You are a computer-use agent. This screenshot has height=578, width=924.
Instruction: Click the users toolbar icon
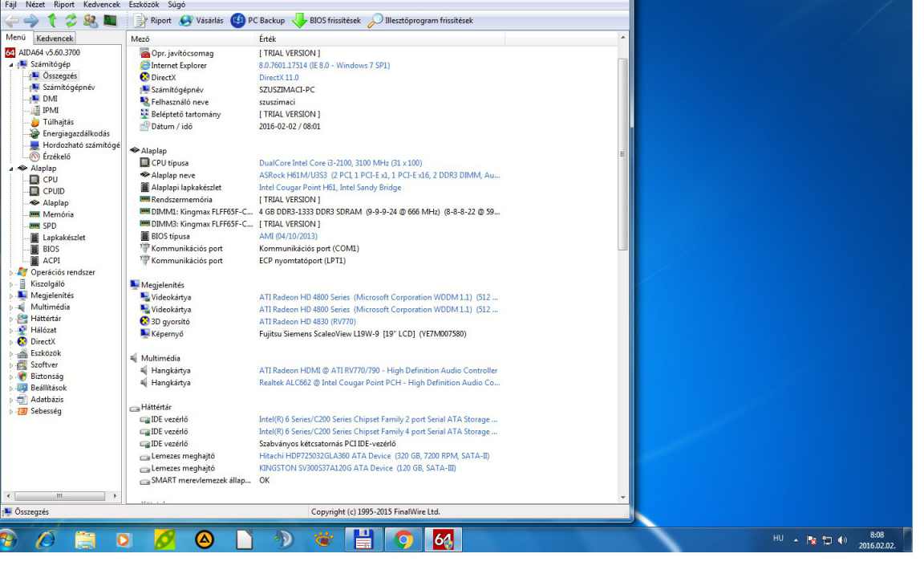point(90,21)
